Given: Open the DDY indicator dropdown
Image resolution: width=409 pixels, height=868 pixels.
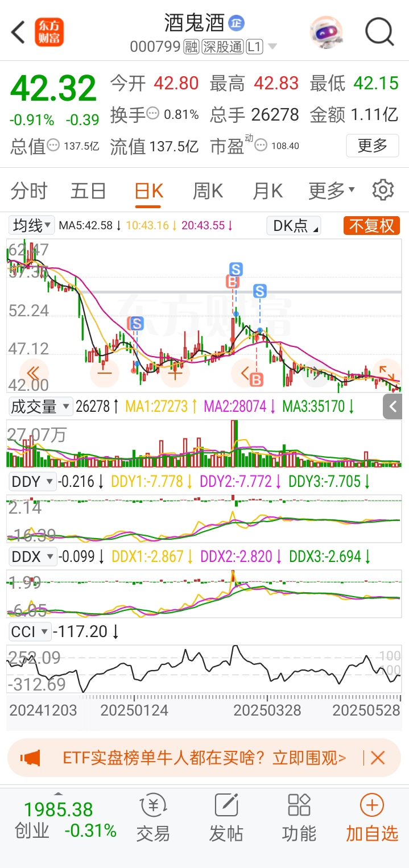Looking at the screenshot, I should click(32, 482).
